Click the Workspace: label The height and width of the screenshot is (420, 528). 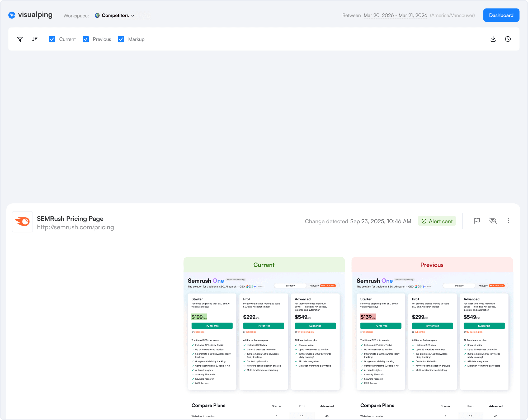tap(76, 16)
